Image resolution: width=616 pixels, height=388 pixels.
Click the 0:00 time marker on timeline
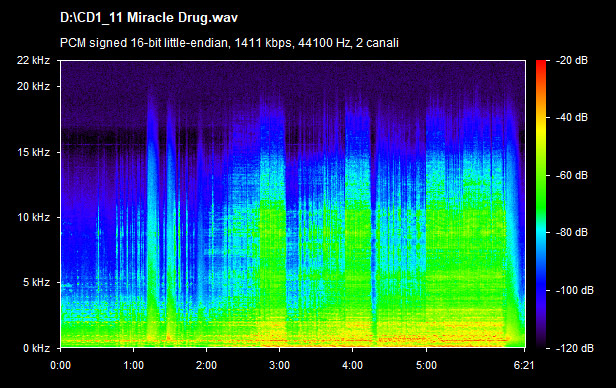[60, 366]
